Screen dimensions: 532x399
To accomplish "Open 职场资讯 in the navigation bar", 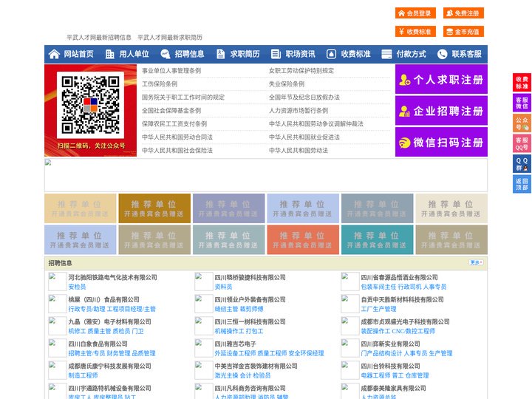I will click(x=300, y=54).
